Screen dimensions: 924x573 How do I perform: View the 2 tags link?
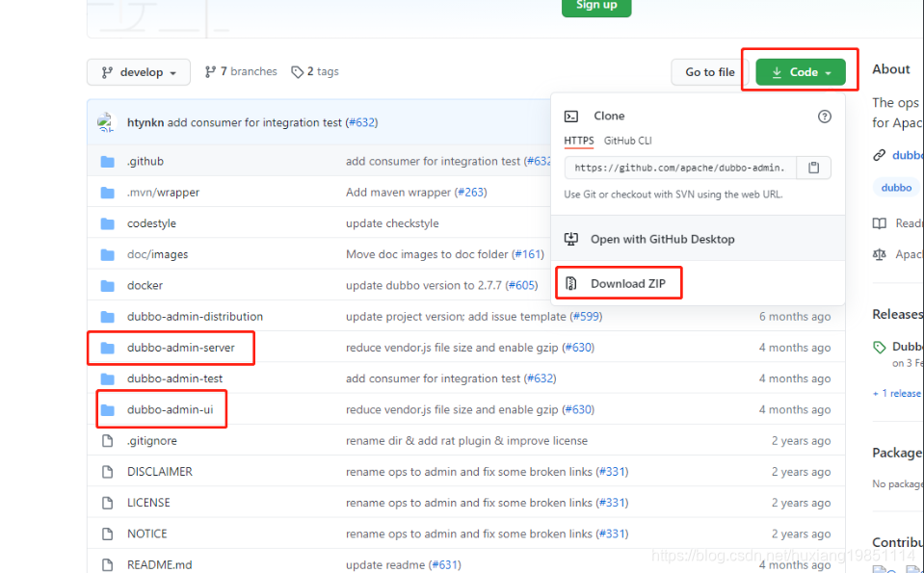point(315,71)
